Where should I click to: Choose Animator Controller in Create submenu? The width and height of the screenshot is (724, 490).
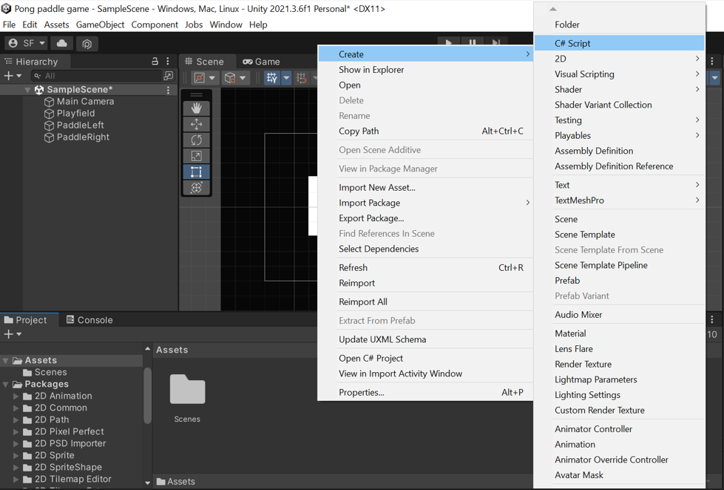coord(619,429)
